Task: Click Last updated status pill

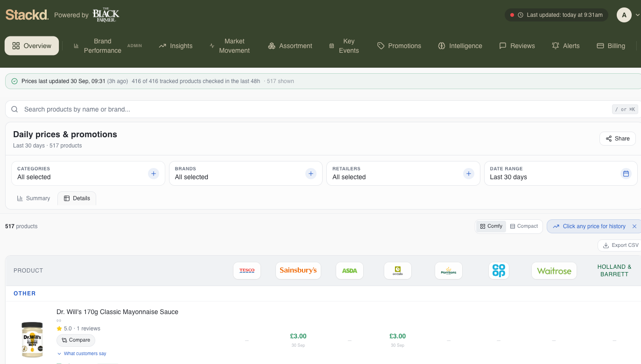Action: tap(556, 15)
